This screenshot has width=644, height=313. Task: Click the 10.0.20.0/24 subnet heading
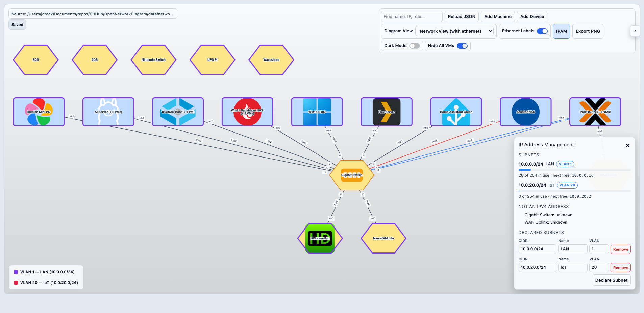point(532,185)
